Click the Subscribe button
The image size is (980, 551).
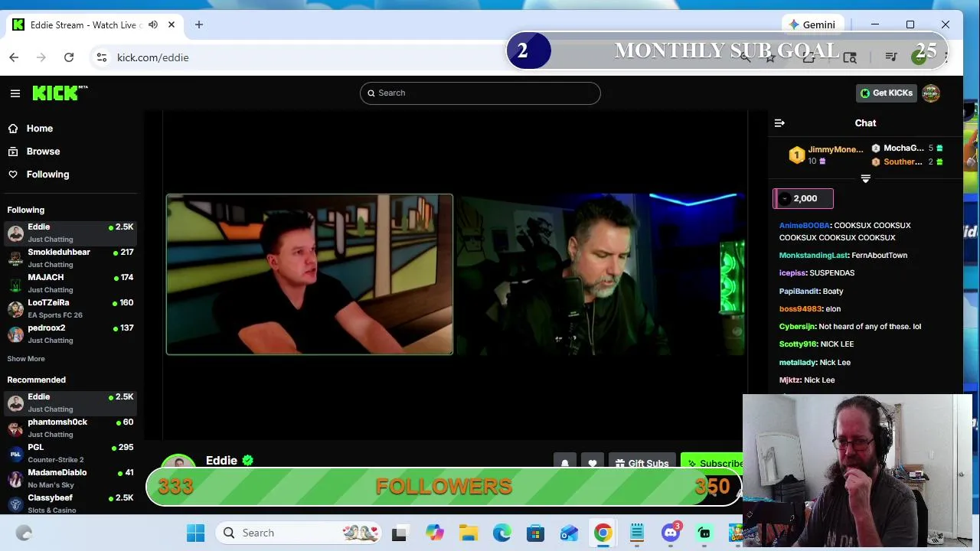click(x=713, y=463)
